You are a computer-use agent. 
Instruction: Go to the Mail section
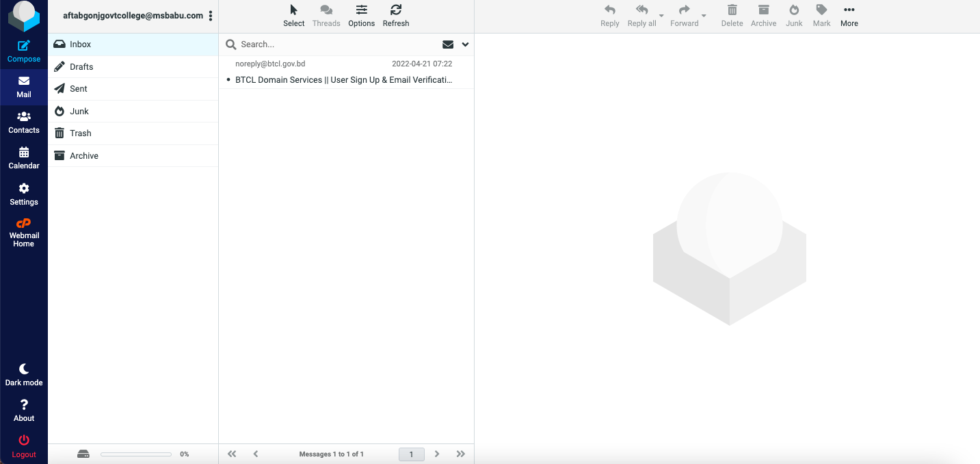click(x=24, y=87)
